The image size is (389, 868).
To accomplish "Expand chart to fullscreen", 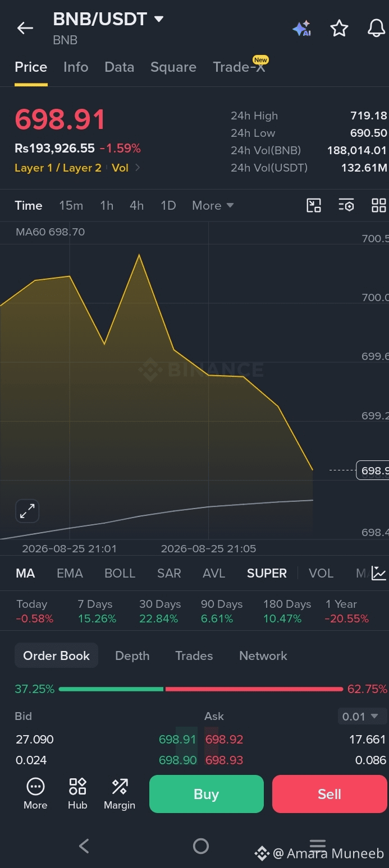I will coord(27,511).
